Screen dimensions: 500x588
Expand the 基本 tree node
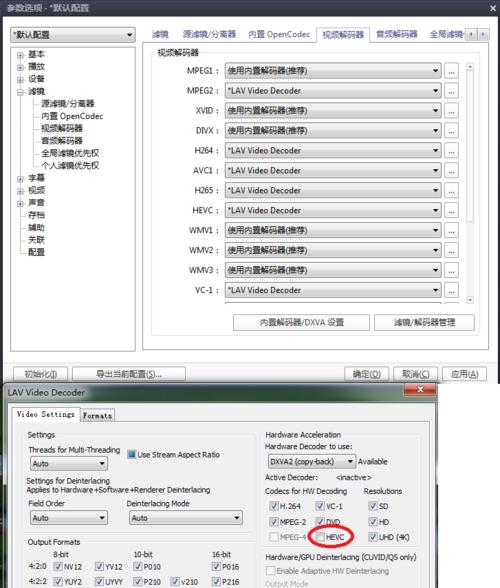click(20, 55)
